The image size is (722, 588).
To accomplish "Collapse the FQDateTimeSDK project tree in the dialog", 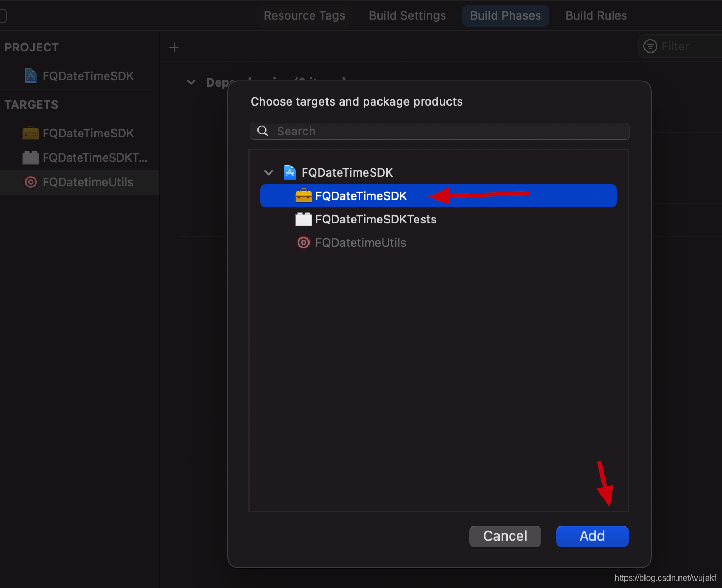I will pos(269,172).
